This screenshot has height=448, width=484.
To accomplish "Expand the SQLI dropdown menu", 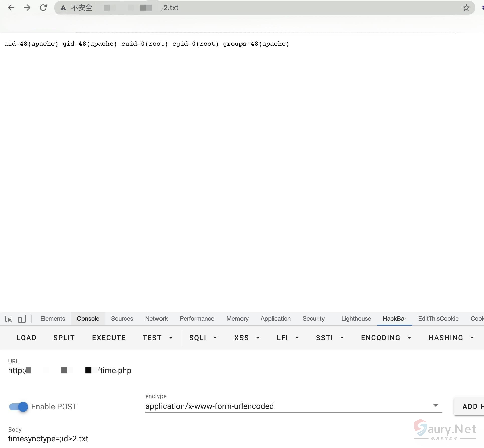I will pyautogui.click(x=203, y=338).
